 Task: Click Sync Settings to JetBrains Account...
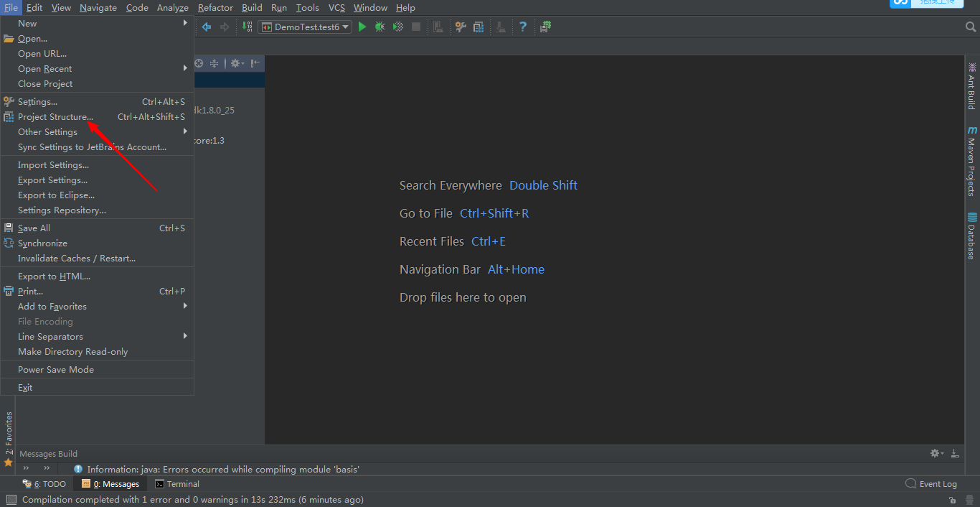(x=97, y=146)
